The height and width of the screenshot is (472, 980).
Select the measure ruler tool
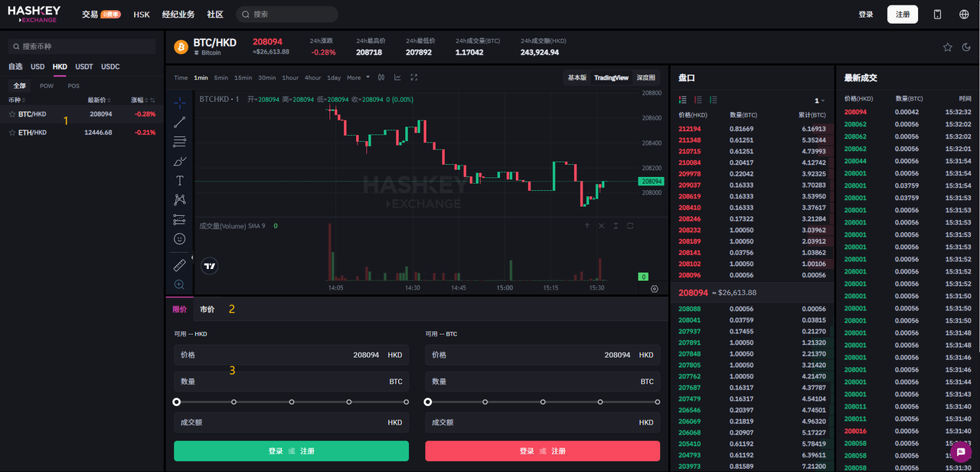click(x=179, y=265)
